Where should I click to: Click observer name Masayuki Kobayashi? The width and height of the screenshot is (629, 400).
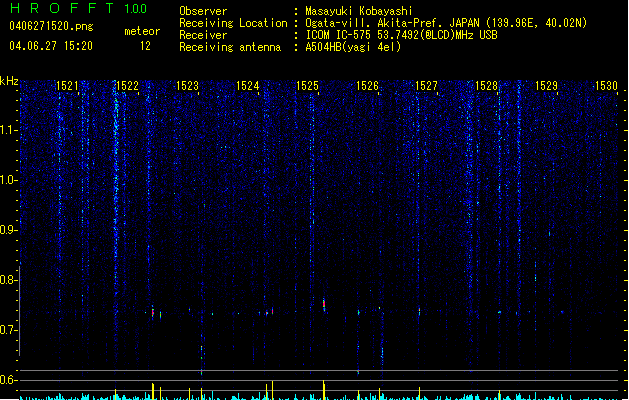point(359,11)
